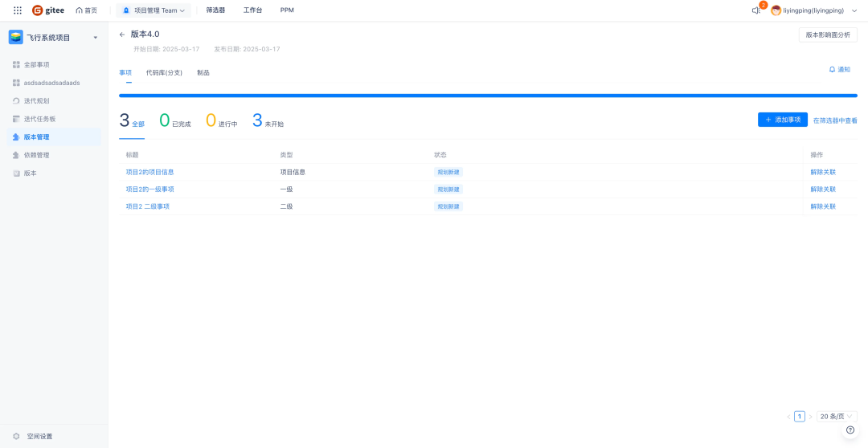Click the 全部事项 grid icon

coord(17,65)
